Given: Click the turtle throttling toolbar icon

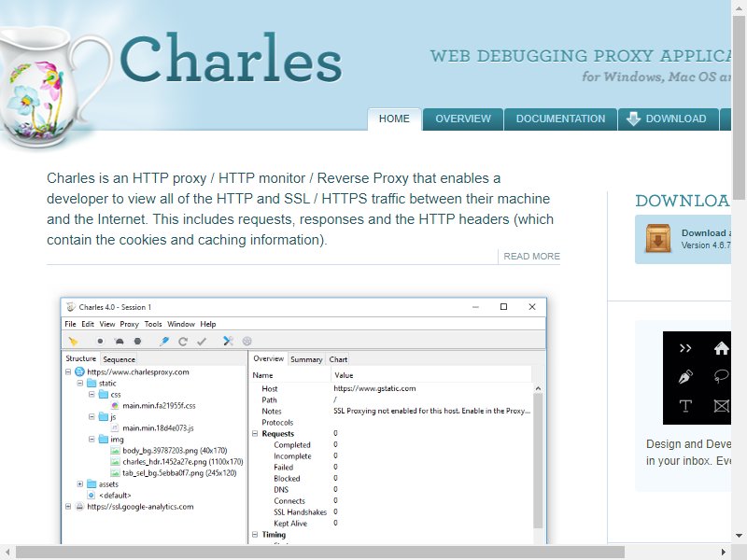Looking at the screenshot, I should [120, 341].
